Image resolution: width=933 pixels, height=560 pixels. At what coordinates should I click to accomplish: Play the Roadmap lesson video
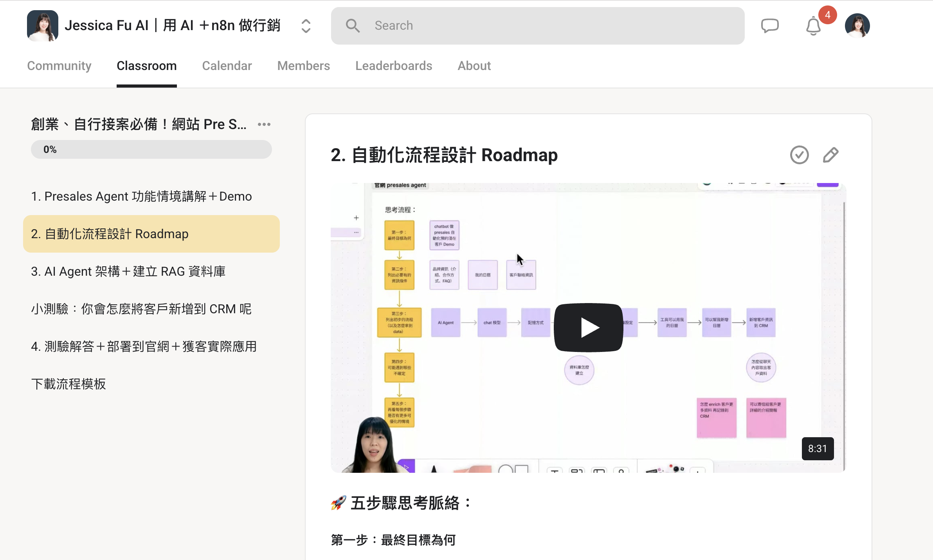coord(588,327)
